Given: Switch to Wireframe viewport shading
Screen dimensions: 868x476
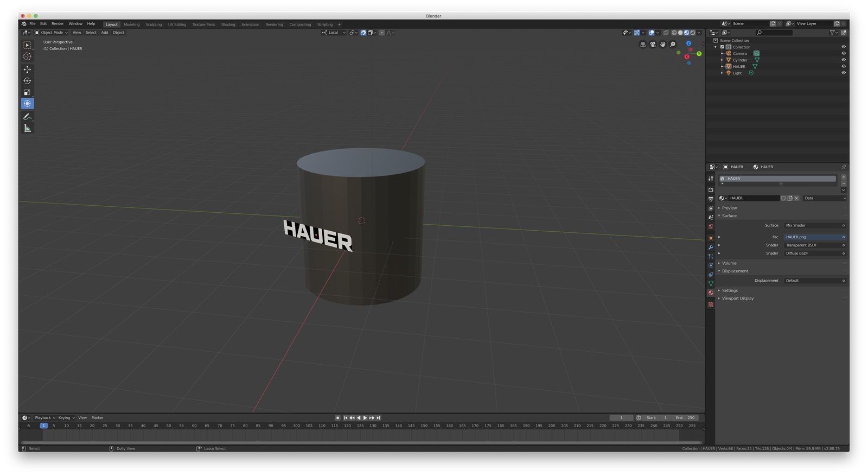Looking at the screenshot, I should pos(674,33).
